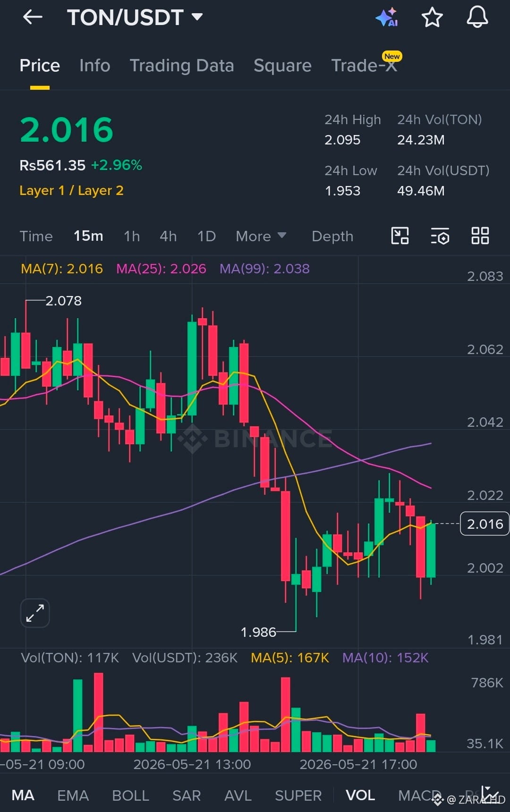Tap the Vol(TON): 117K label

click(x=70, y=658)
